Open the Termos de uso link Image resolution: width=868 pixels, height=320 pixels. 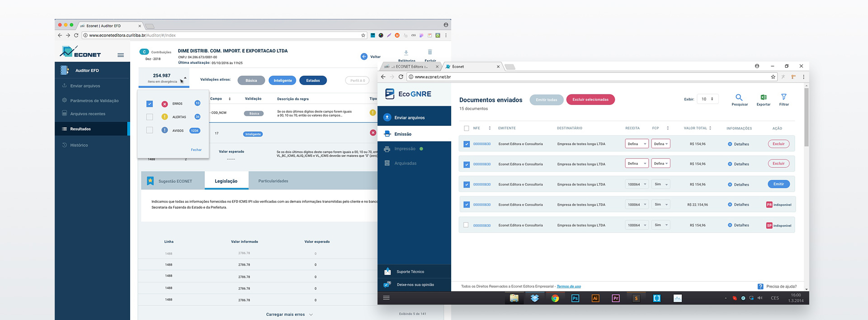[x=569, y=287]
